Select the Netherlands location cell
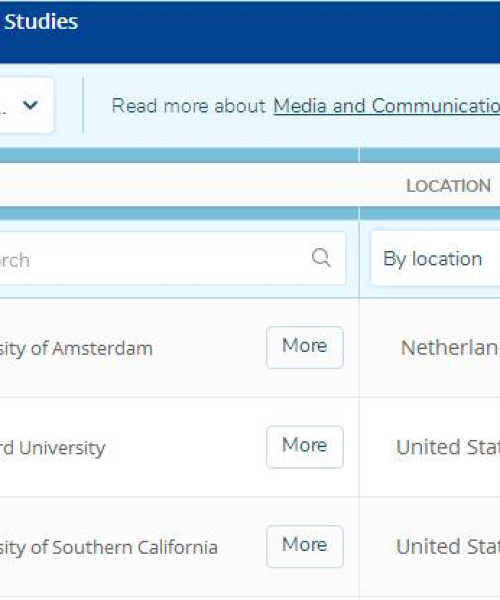Image resolution: width=500 pixels, height=600 pixels. [x=450, y=348]
